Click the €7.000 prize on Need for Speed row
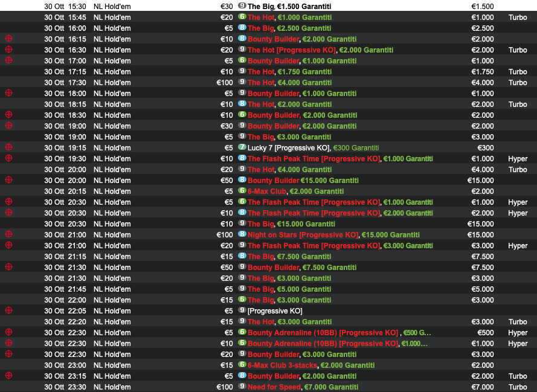The width and height of the screenshot is (537, 392). pyautogui.click(x=483, y=387)
